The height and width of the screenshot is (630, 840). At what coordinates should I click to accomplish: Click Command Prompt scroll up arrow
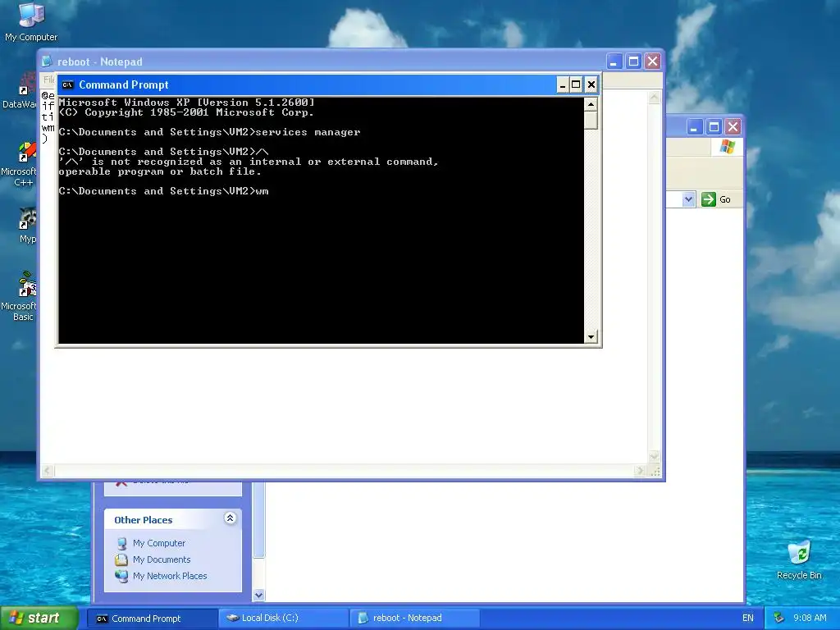click(x=591, y=104)
